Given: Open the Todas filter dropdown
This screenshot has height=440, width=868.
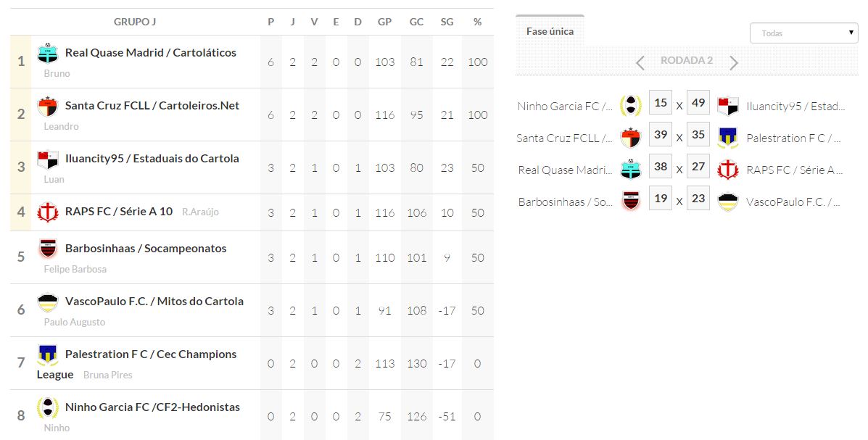Looking at the screenshot, I should pos(803,33).
